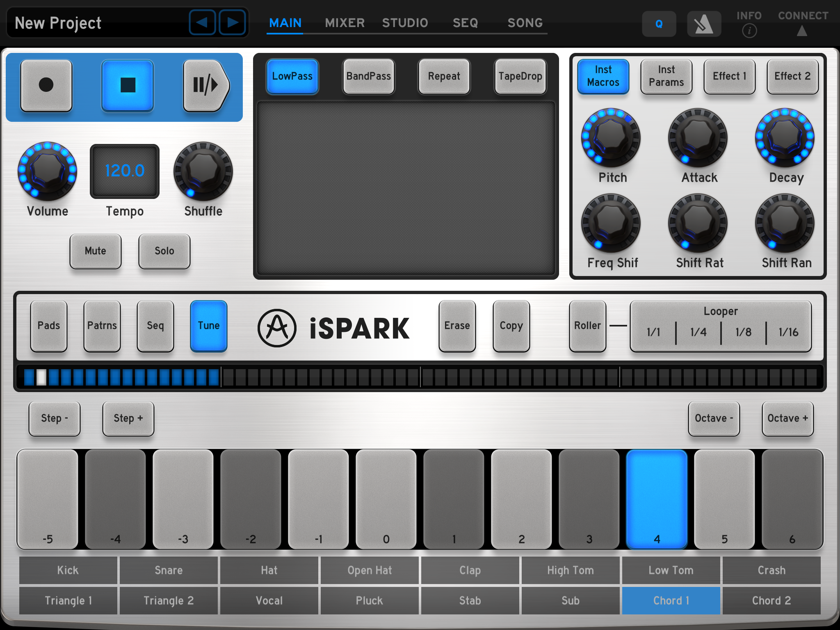Tap the Play/Pause transport button
Viewport: 840px width, 630px height.
point(206,85)
